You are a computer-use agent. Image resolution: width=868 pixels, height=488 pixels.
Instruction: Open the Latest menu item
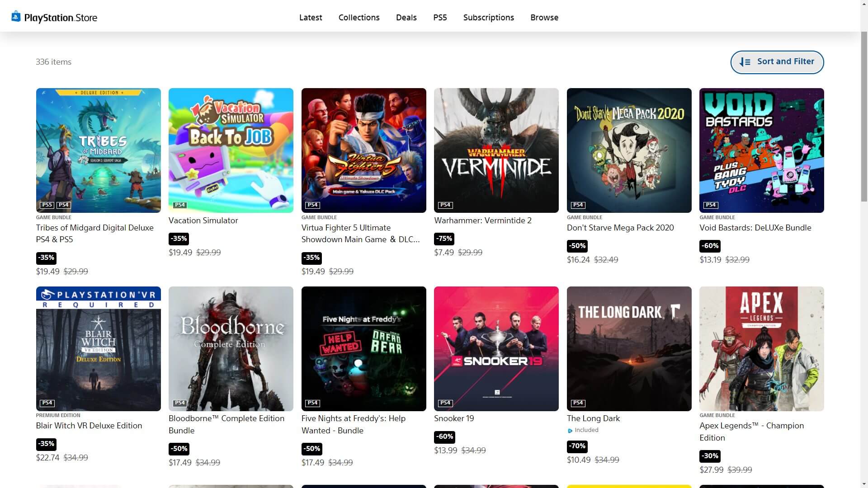pos(311,18)
